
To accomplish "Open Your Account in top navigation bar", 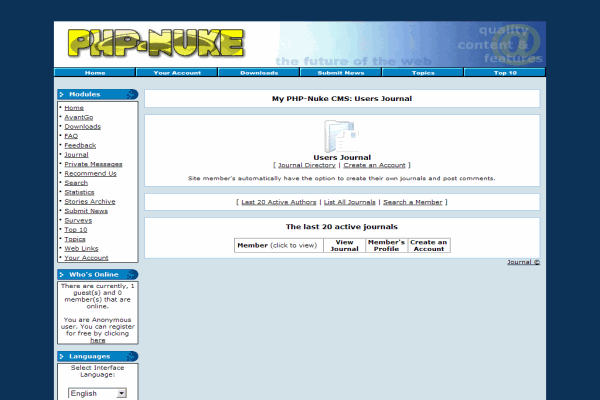I will [x=177, y=72].
